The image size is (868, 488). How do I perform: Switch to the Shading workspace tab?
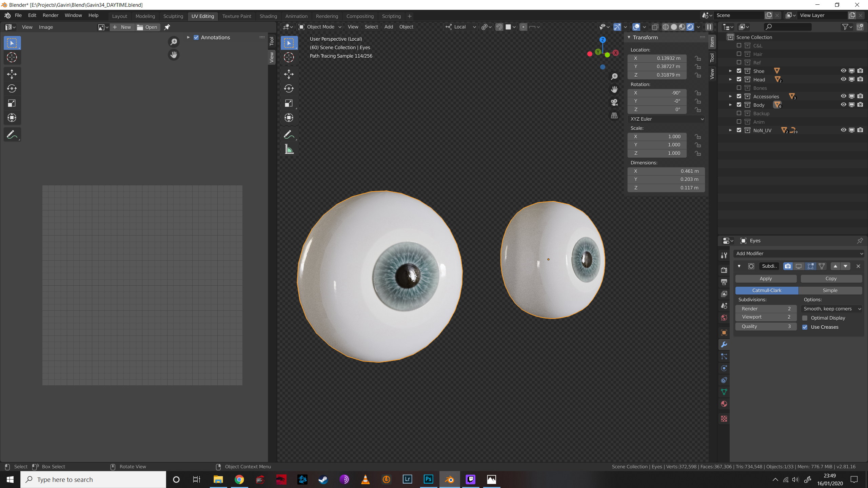[268, 16]
